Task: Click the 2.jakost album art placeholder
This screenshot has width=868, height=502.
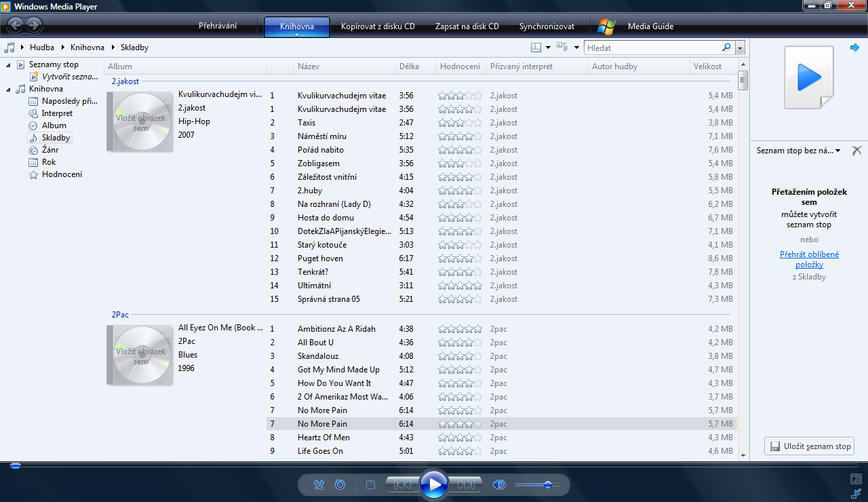Action: [140, 122]
